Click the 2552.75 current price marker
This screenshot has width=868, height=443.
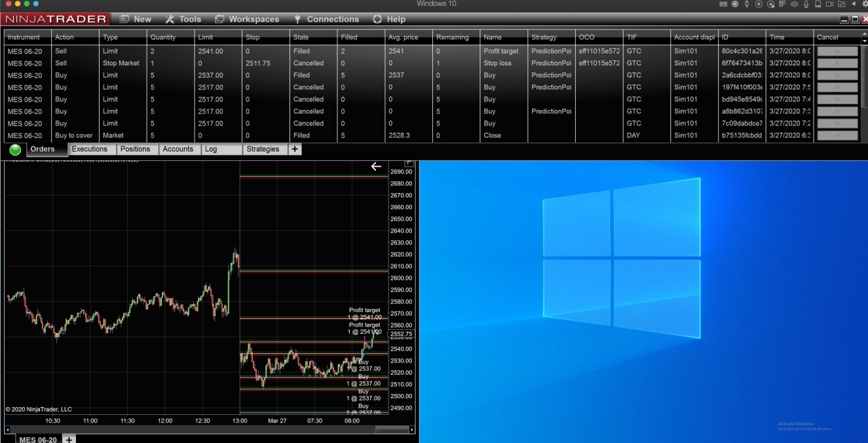pos(401,334)
